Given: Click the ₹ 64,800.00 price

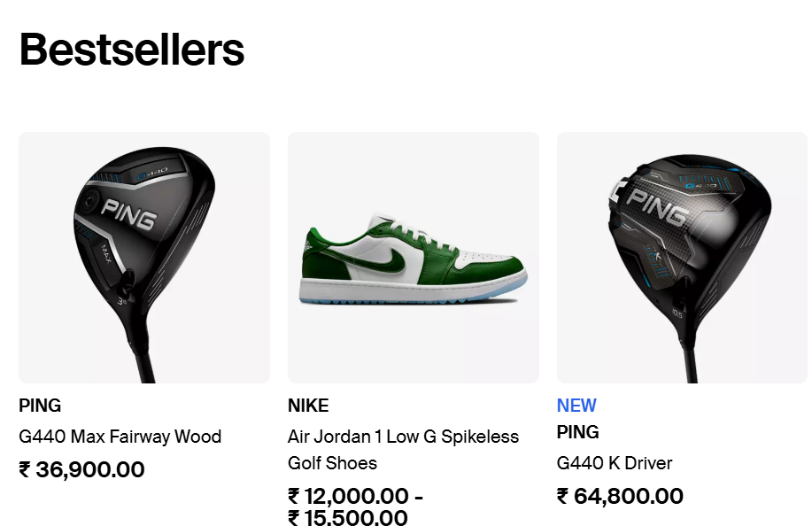Looking at the screenshot, I should (x=620, y=496).
